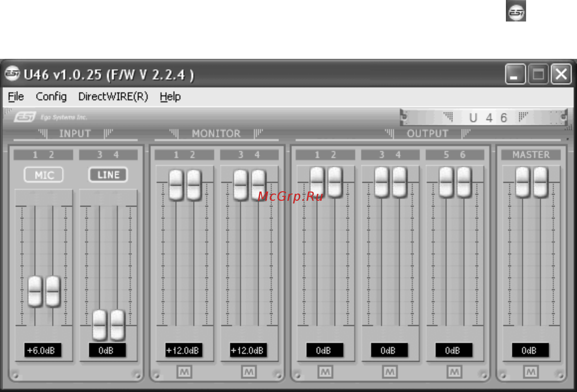Mute output channel 1 2
The image size is (577, 392).
point(325,372)
